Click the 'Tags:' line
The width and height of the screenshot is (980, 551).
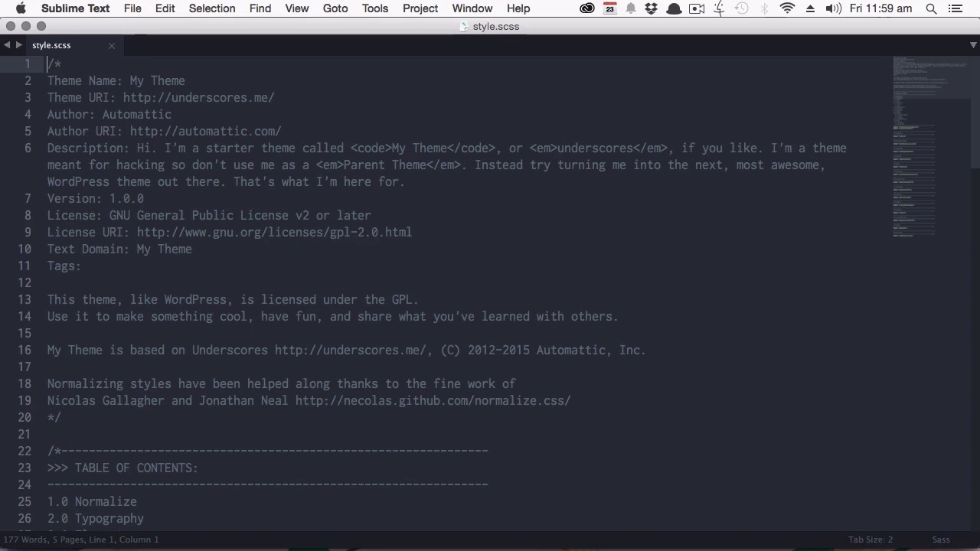64,266
